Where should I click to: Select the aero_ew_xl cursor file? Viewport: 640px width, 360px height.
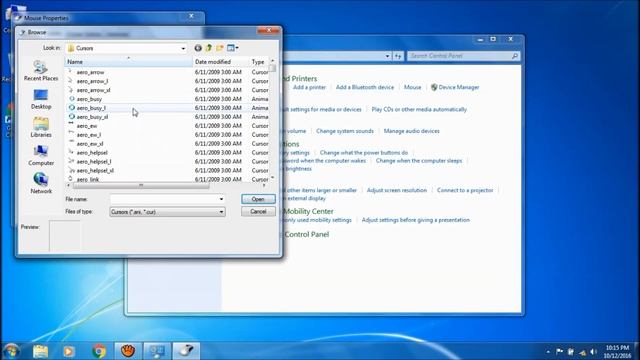(x=90, y=144)
